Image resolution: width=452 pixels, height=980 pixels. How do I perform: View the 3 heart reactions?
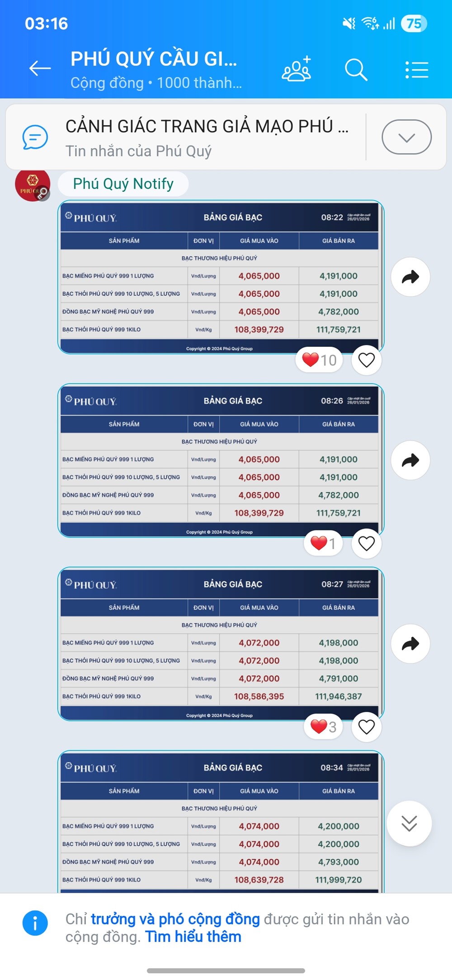coord(323,727)
